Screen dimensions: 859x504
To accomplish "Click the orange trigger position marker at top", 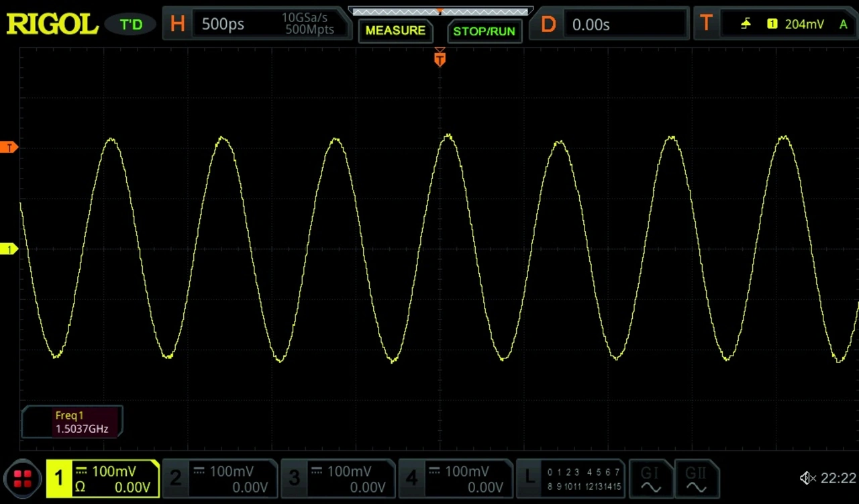I will (x=440, y=60).
